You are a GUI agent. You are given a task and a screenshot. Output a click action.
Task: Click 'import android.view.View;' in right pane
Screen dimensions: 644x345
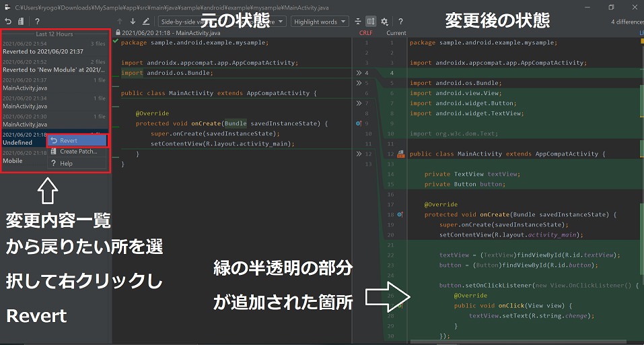click(x=456, y=93)
